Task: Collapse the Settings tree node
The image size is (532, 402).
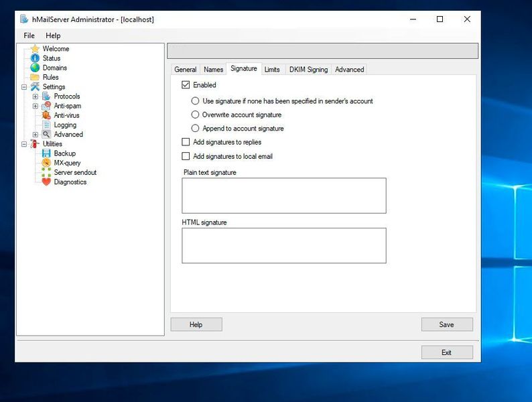Action: [x=24, y=87]
